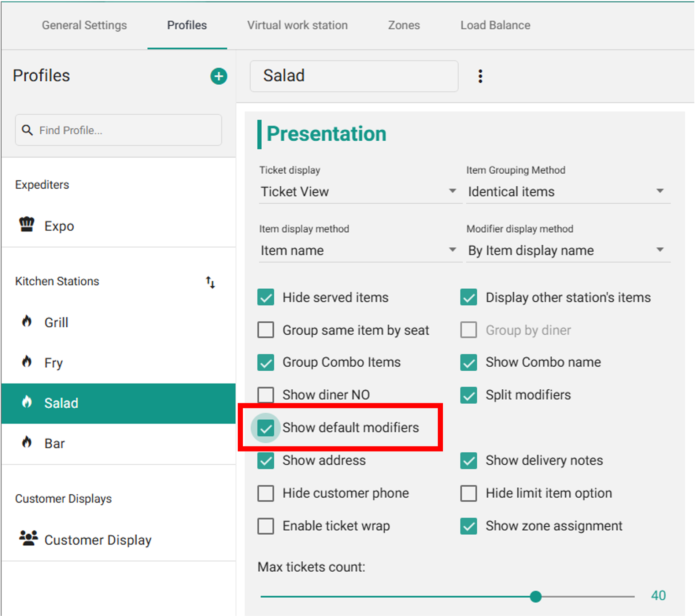Click the Max tickets count slider handle
The image size is (695, 616).
click(x=536, y=596)
